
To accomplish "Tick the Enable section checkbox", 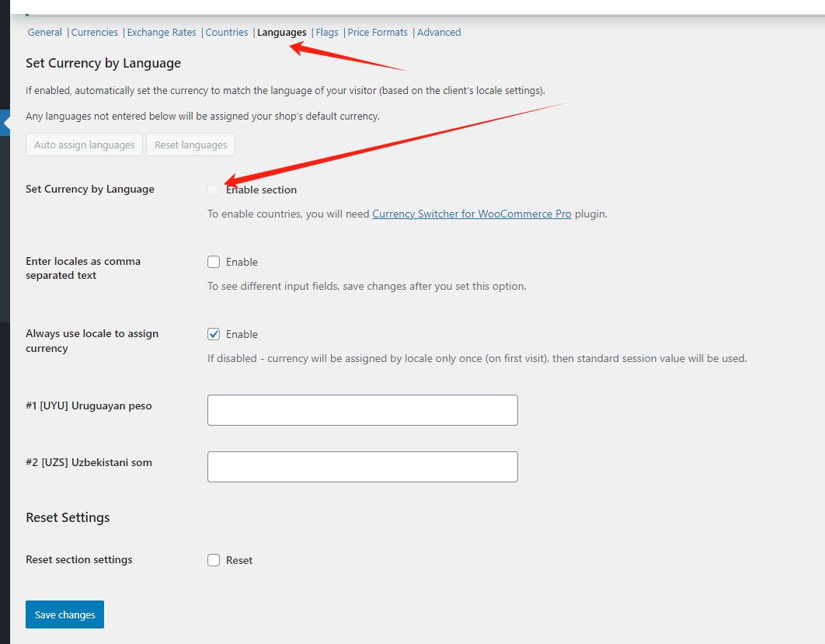I will point(214,190).
